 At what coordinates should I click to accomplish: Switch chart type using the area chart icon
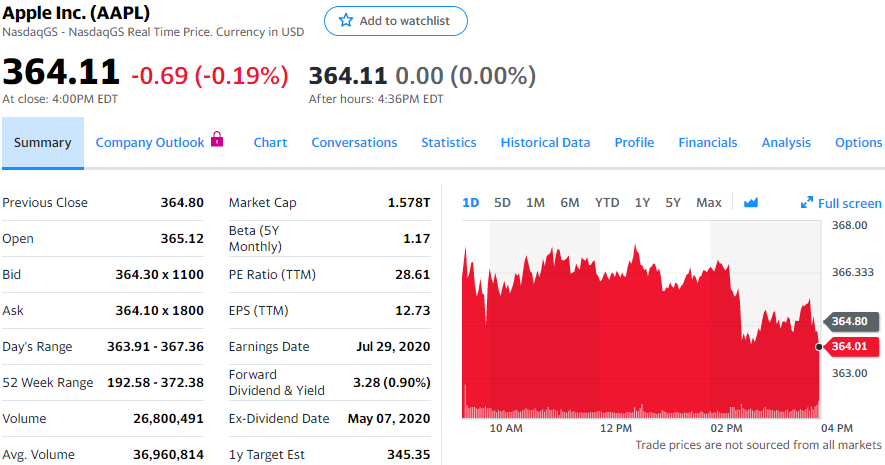751,203
